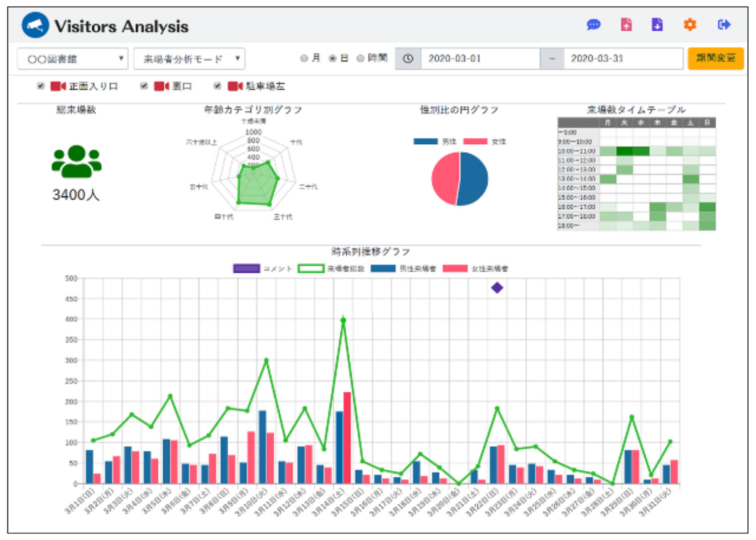Image resolution: width=756 pixels, height=540 pixels.
Task: Open settings with the orange gear icon
Action: (x=689, y=24)
